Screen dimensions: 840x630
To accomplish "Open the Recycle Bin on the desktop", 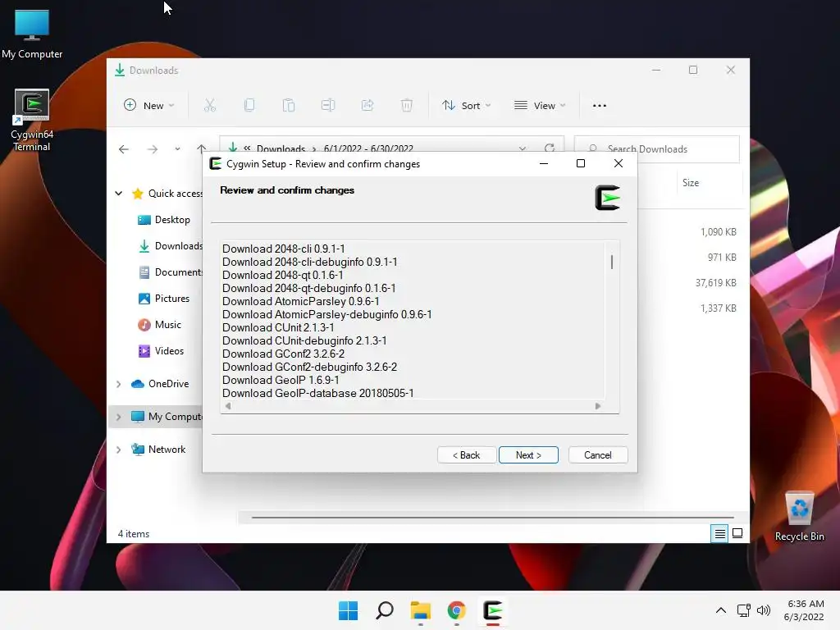I will click(799, 517).
